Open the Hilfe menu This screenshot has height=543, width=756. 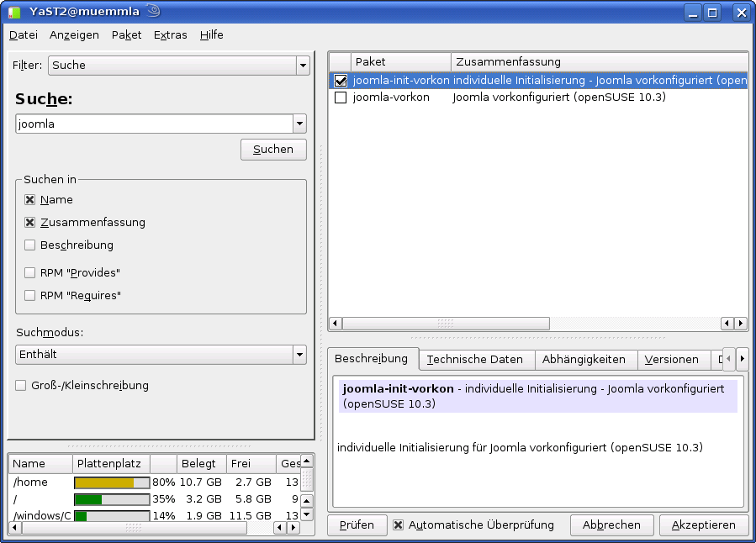click(211, 34)
